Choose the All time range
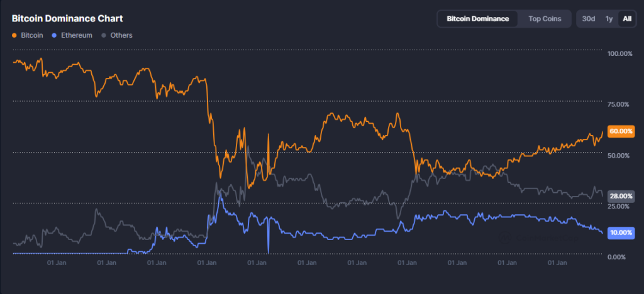The image size is (644, 294). click(626, 19)
